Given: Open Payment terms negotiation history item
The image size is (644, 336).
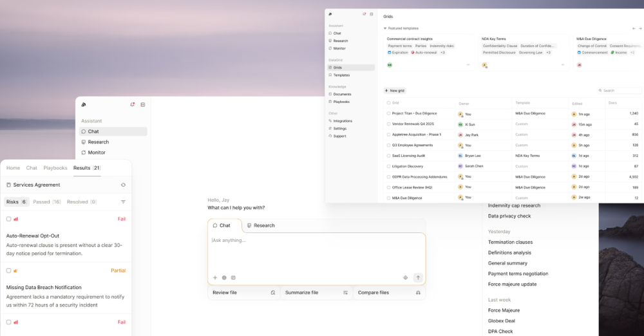Looking at the screenshot, I should [518, 274].
